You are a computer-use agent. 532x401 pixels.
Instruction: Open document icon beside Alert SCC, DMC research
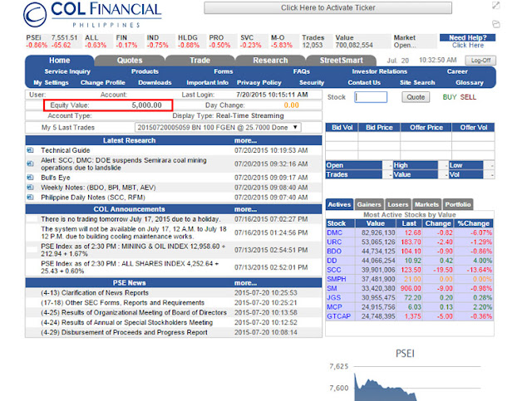[30, 164]
